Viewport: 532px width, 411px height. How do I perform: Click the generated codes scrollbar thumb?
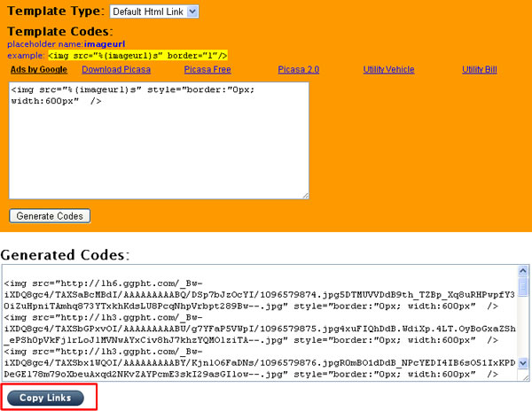click(523, 287)
